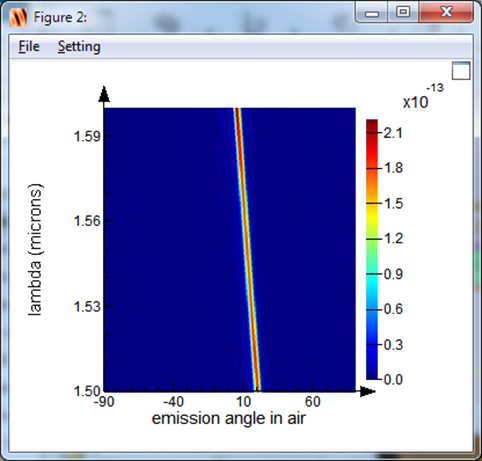Click the Figure 2 window app icon
482x461 pixels.
click(18, 18)
